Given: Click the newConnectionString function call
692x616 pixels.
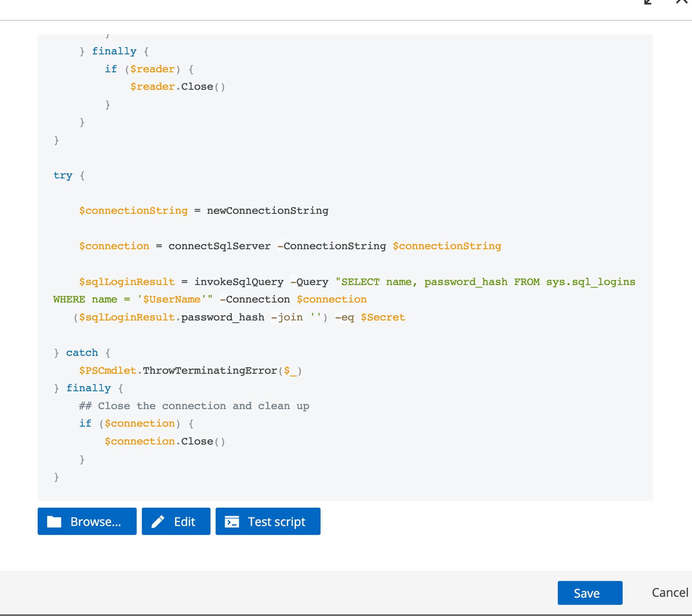Looking at the screenshot, I should 267,211.
